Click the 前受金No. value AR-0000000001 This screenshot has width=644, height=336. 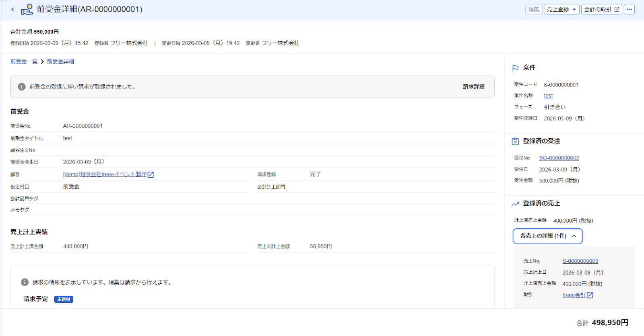[x=83, y=126]
